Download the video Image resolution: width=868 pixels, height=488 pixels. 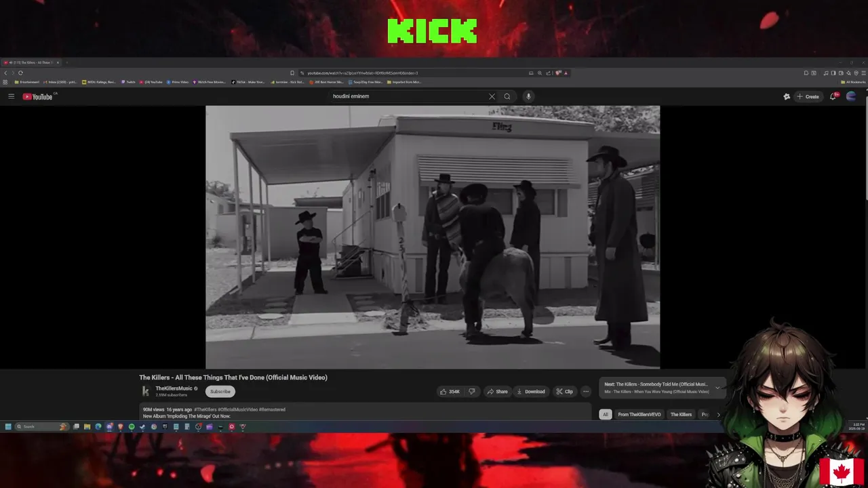click(531, 391)
